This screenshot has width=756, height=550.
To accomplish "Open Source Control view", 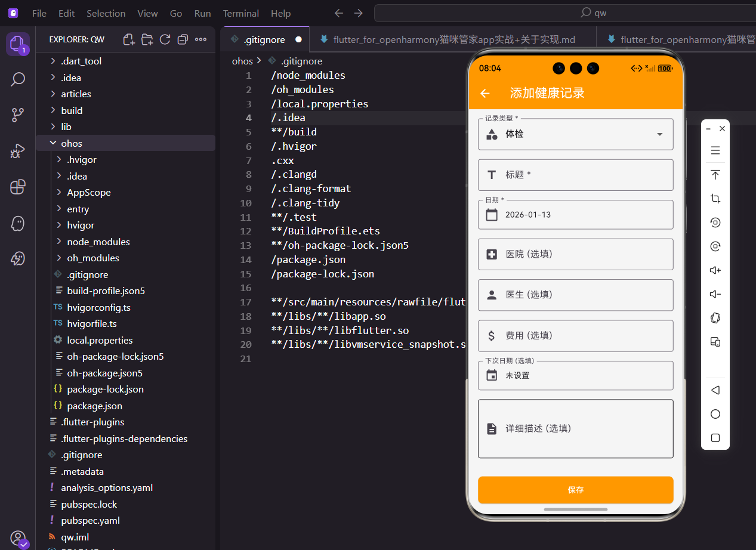I will (18, 115).
